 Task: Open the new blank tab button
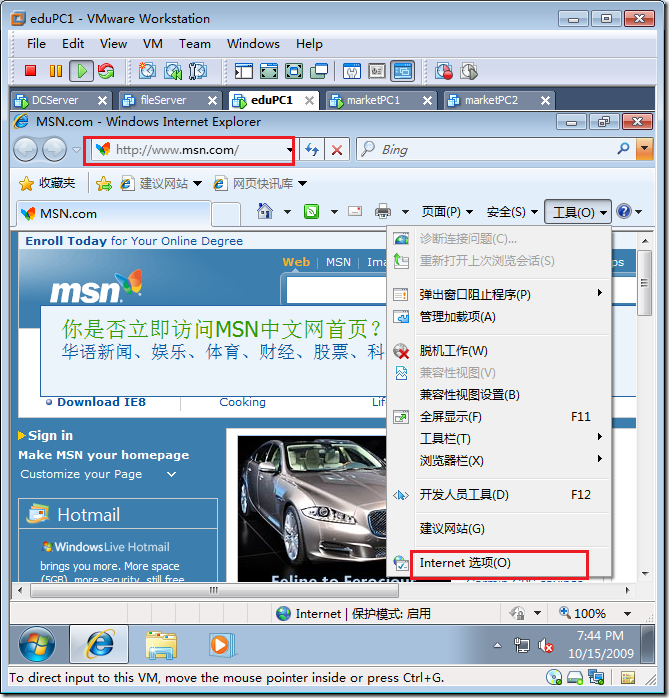(226, 213)
